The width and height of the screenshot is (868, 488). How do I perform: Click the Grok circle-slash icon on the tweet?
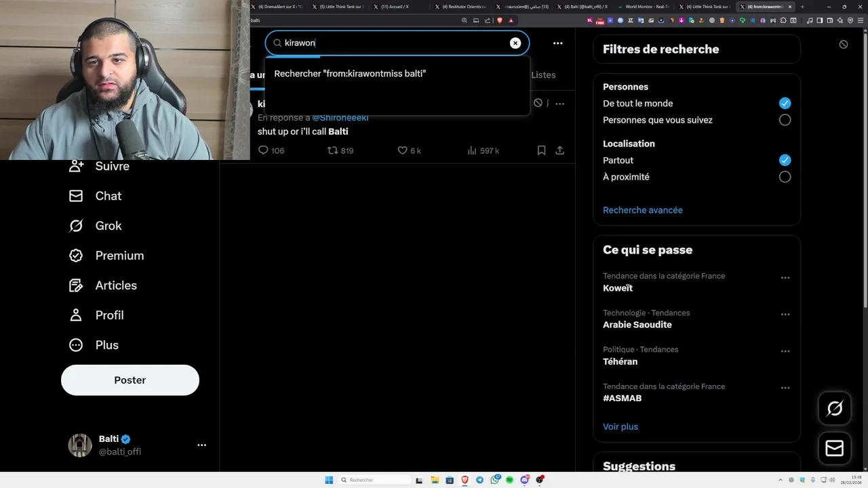tap(538, 103)
